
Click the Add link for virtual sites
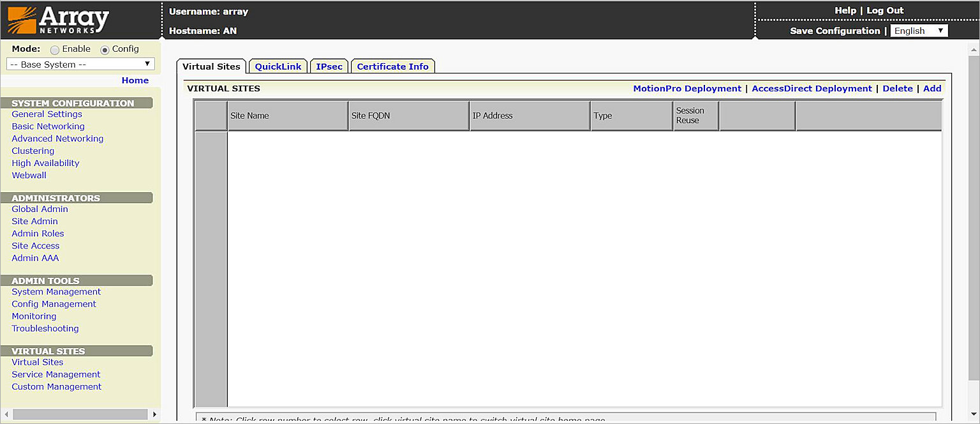[932, 89]
